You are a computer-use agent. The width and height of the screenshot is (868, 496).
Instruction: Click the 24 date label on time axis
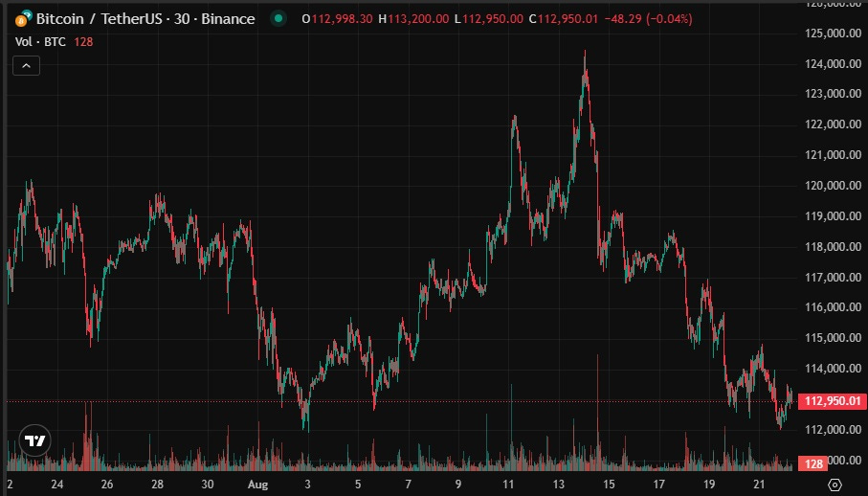click(x=57, y=485)
